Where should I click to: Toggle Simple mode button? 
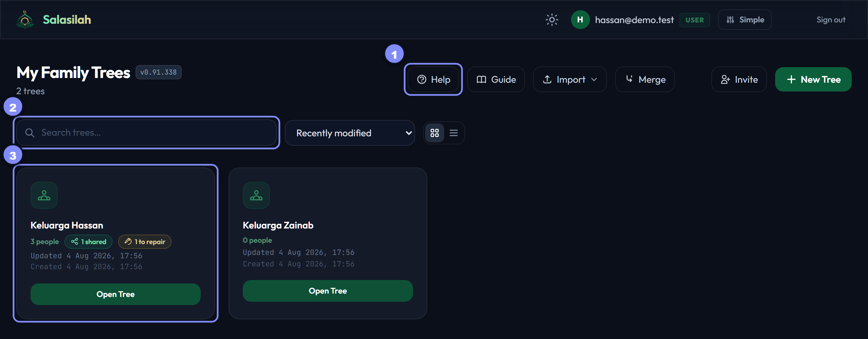[x=745, y=20]
